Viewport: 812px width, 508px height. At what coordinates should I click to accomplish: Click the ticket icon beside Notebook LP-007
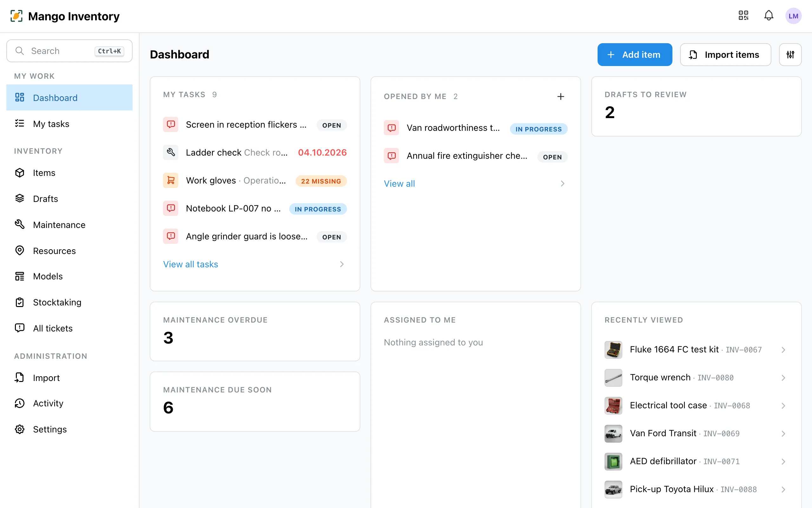pos(171,208)
